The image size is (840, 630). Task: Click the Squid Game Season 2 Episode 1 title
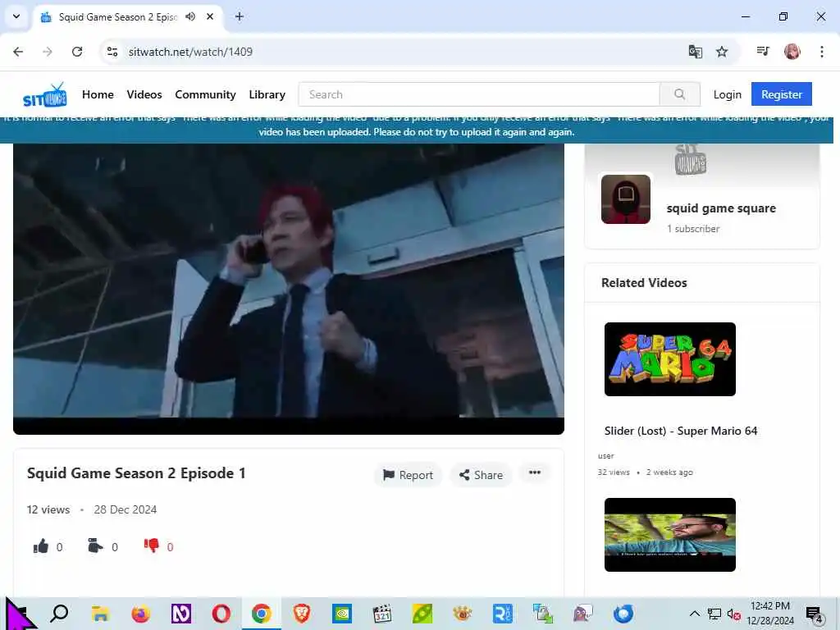point(136,473)
